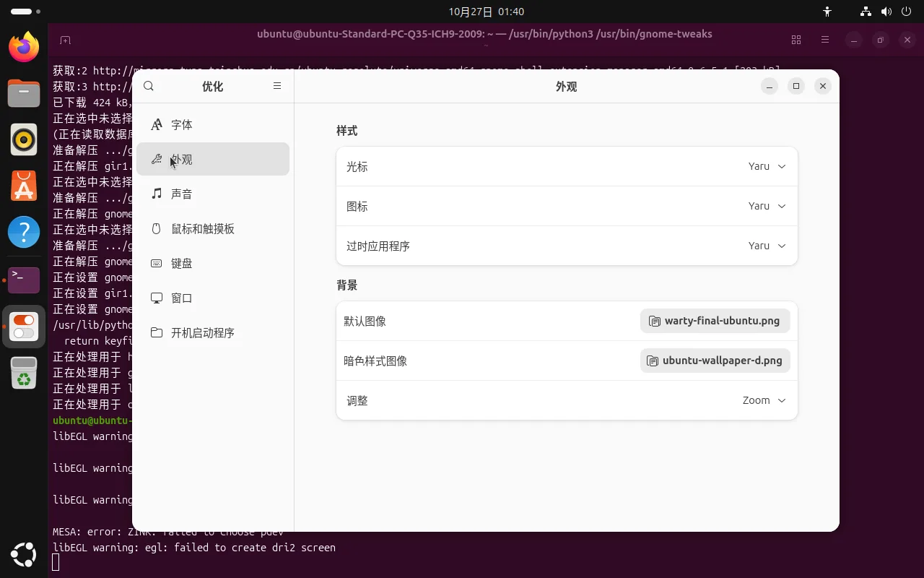Screen dimensions: 924x578
Task: Open the 过时应用程序 theme dropdown
Action: [x=567, y=246]
